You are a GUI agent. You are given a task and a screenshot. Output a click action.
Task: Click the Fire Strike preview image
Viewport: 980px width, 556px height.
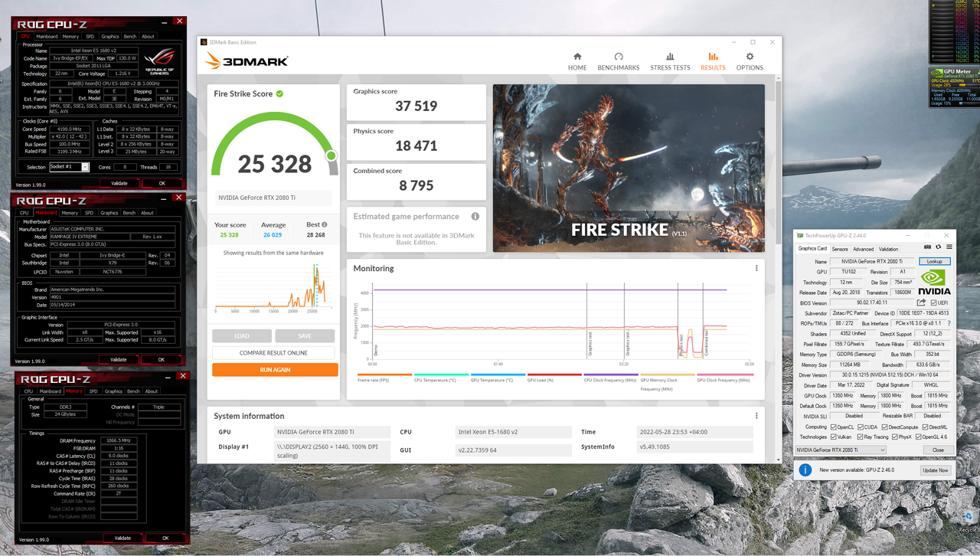629,168
